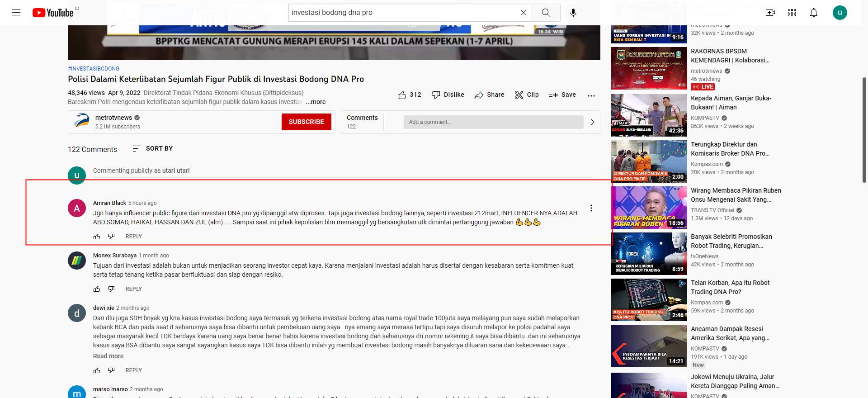Focus the Add a comment field
Screen dimensions: 868x398
493,122
